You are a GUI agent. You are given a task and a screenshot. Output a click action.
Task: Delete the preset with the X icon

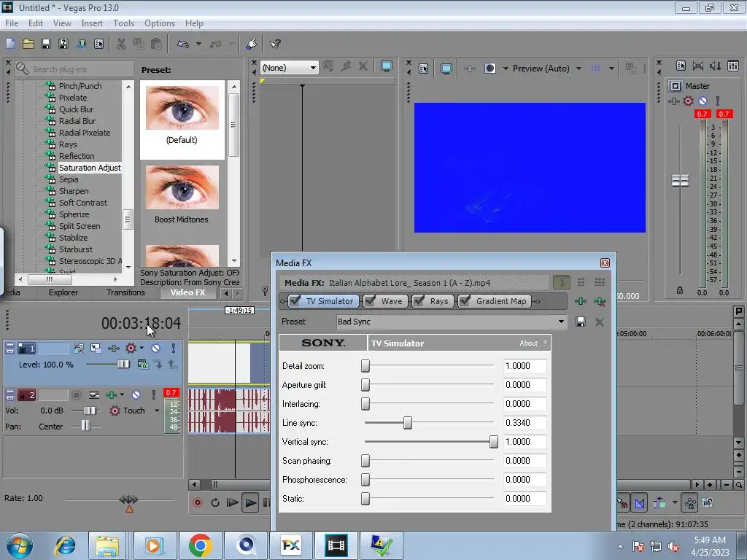click(x=600, y=322)
